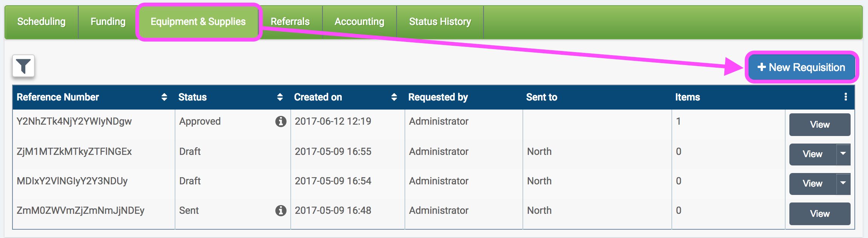Open the table column options kebab menu

point(845,97)
